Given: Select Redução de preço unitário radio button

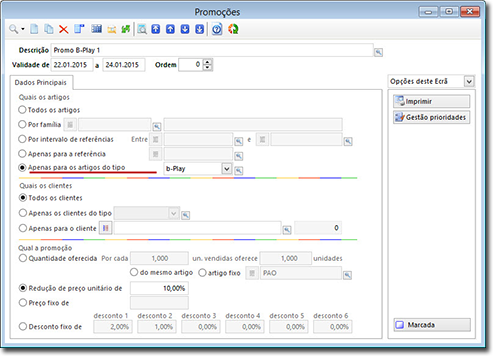Looking at the screenshot, I should (23, 288).
